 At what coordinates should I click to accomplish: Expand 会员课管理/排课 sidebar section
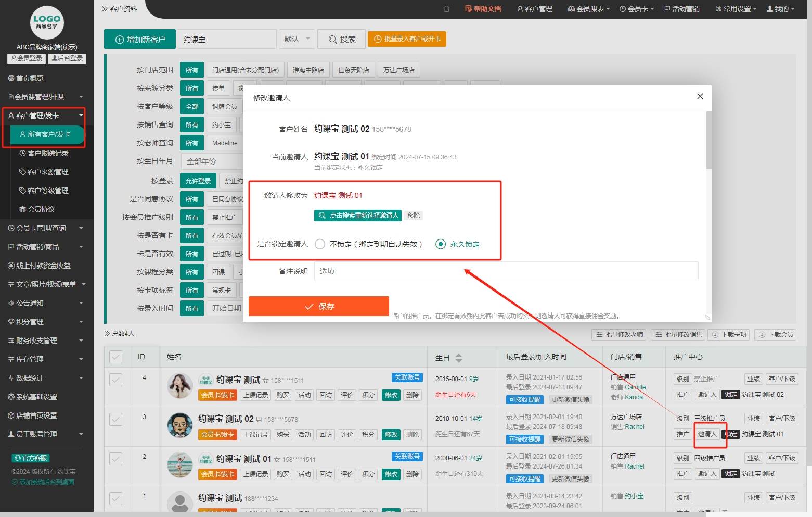[46, 97]
